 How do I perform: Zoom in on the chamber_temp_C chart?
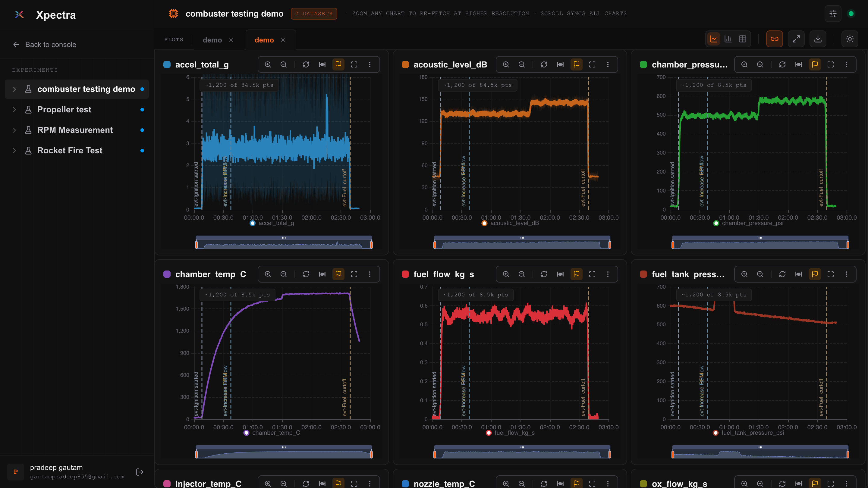pos(268,274)
